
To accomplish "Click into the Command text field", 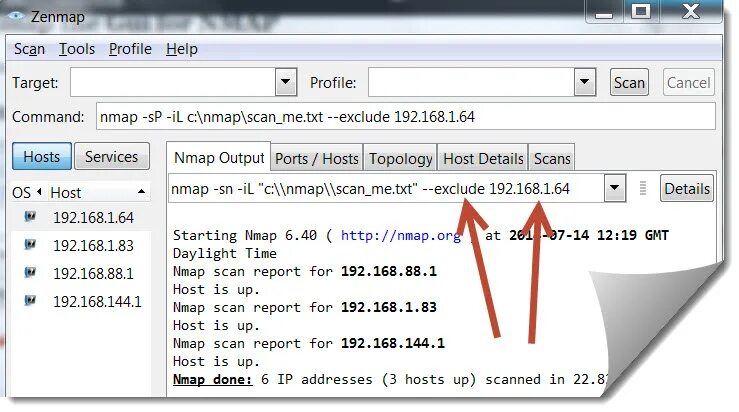I will pos(406,116).
